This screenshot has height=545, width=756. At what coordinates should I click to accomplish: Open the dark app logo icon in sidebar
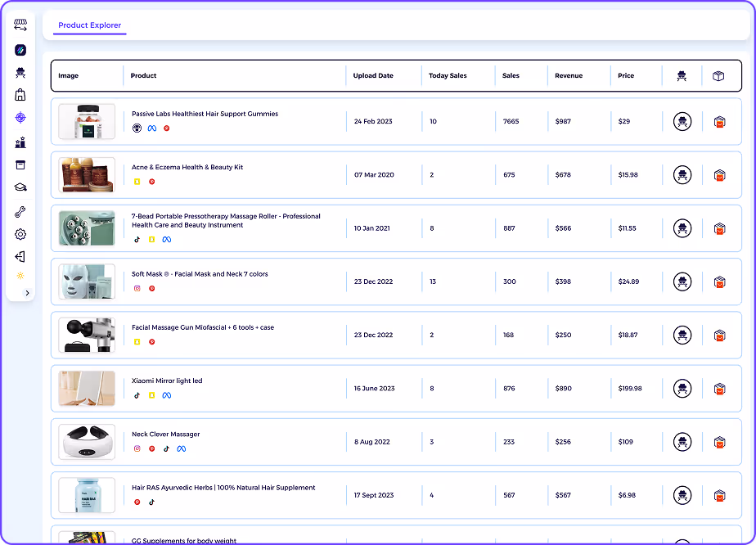pyautogui.click(x=20, y=50)
